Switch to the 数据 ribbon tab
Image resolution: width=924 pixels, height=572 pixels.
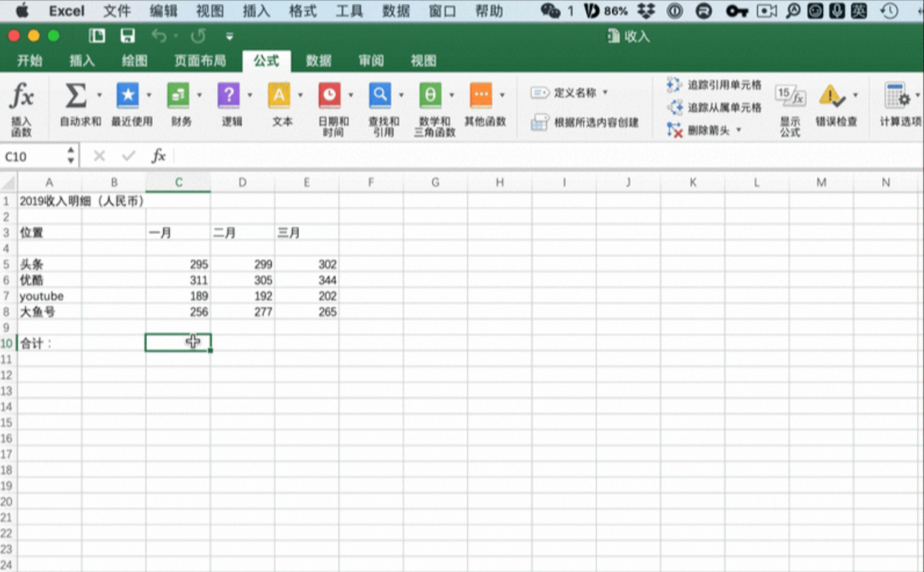(318, 60)
